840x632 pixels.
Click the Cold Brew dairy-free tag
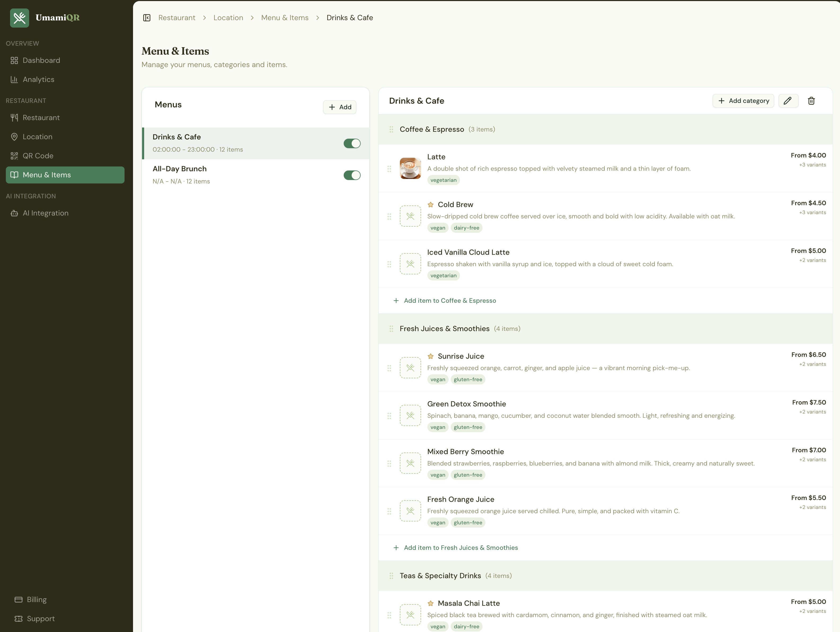point(466,228)
